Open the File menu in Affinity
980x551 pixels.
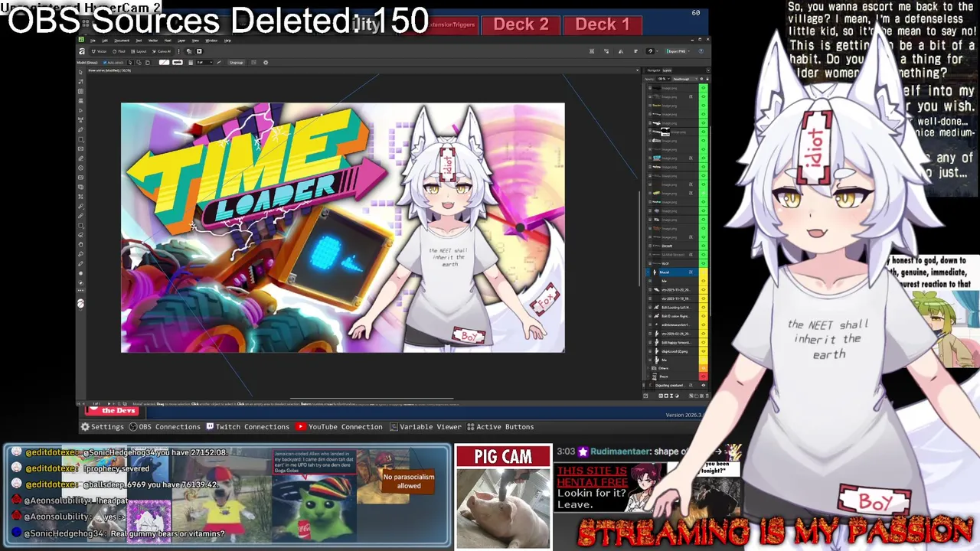click(93, 41)
